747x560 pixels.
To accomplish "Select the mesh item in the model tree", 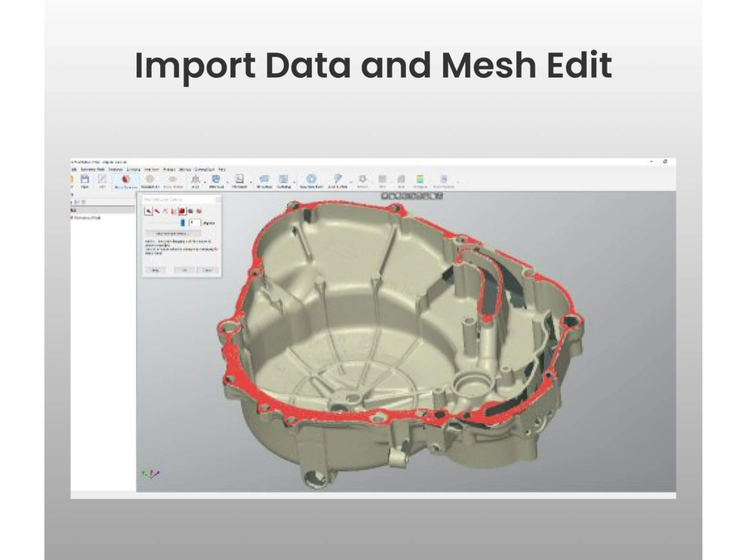I will click(x=86, y=217).
